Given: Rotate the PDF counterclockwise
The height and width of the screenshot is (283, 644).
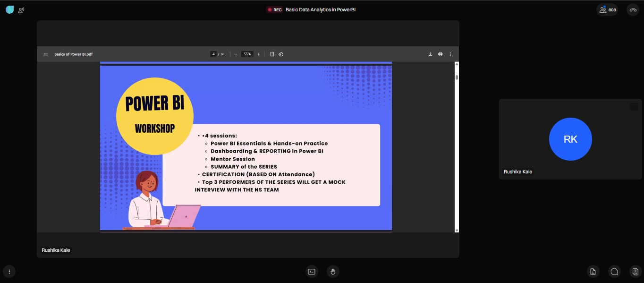Looking at the screenshot, I should tap(281, 54).
